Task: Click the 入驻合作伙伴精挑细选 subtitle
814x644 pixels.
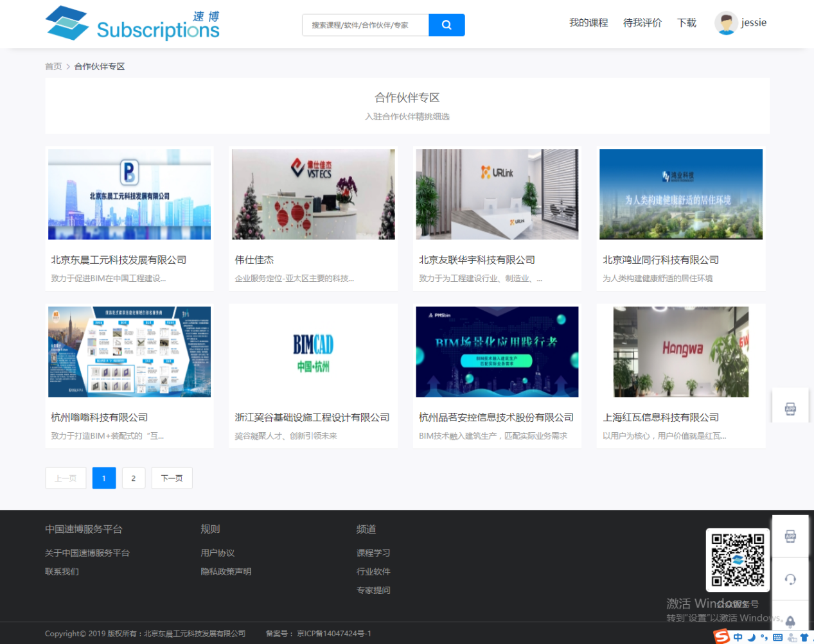Action: (407, 116)
